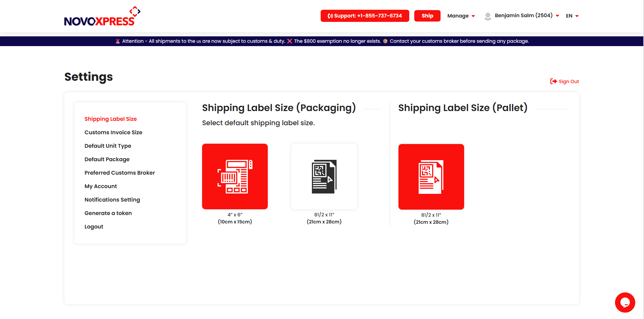This screenshot has height=319, width=644.
Task: Click the document icon on the pallet label card
Action: [431, 176]
